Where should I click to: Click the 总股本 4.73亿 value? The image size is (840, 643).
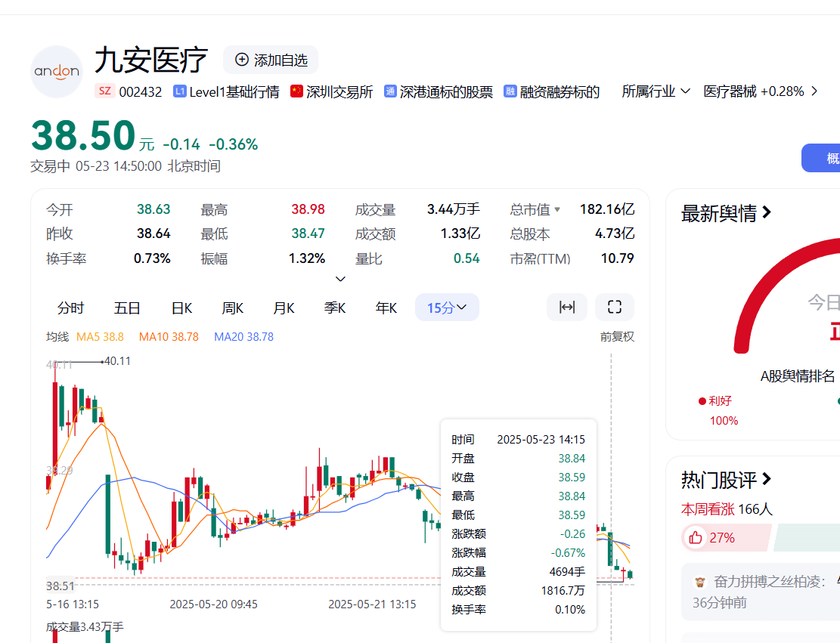click(615, 233)
